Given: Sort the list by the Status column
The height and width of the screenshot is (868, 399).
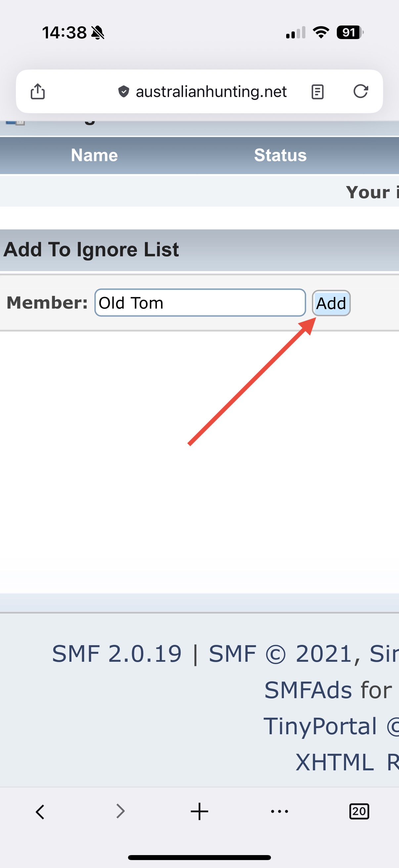Looking at the screenshot, I should (x=280, y=155).
